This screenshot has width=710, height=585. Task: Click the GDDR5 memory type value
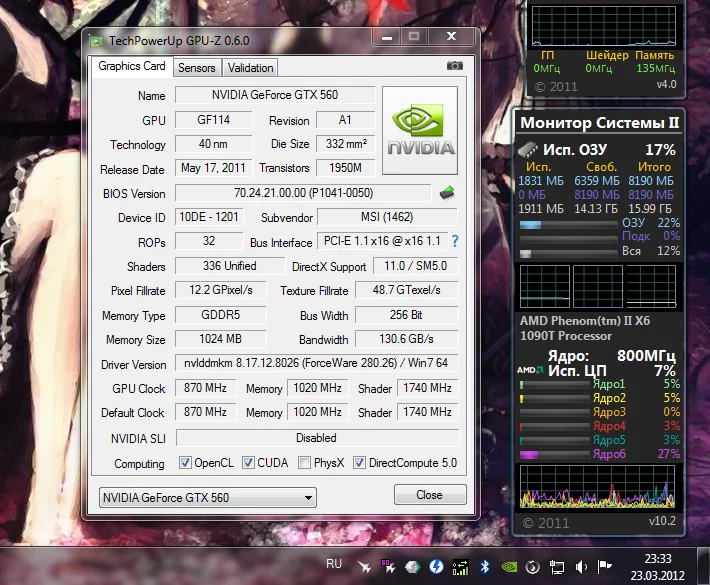[221, 315]
